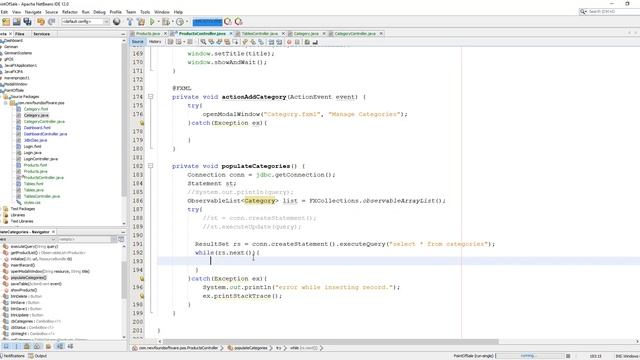Select JdbcDao.java in project tree
The image size is (640, 360).
(35, 140)
